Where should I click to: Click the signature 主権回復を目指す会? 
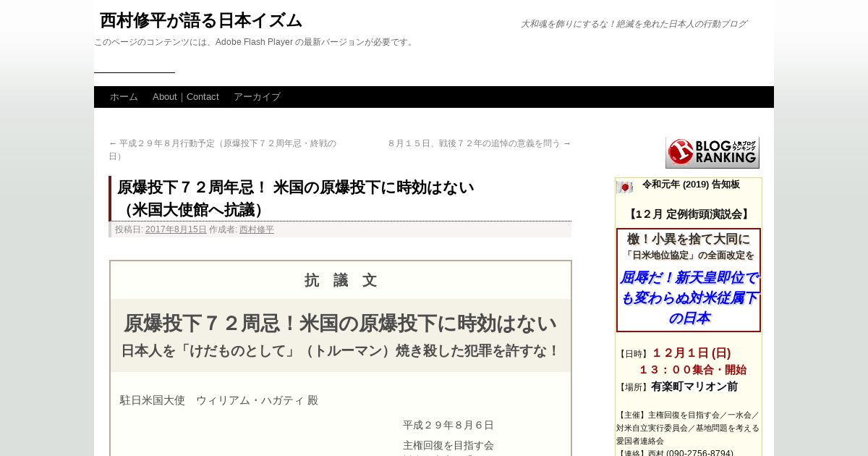point(448,445)
